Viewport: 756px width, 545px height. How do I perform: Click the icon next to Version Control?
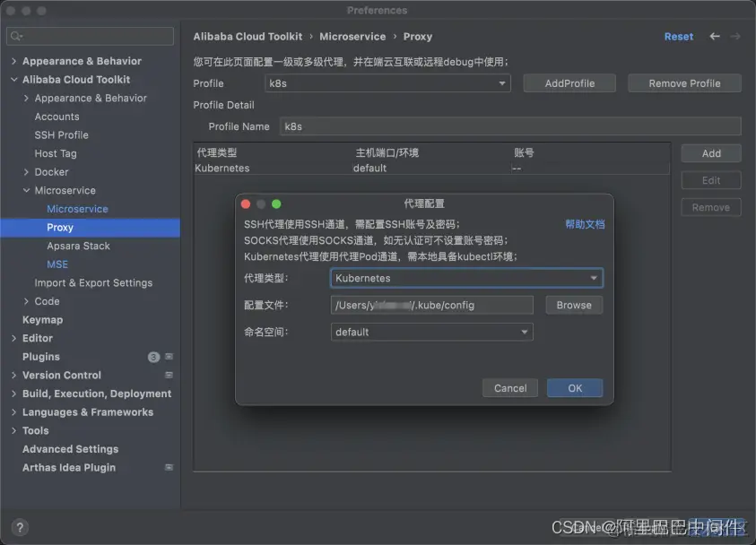pos(169,375)
